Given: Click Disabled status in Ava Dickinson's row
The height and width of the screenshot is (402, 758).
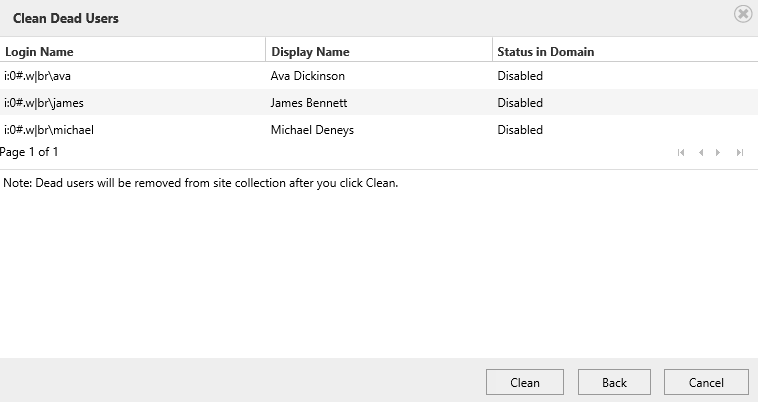Looking at the screenshot, I should point(520,76).
